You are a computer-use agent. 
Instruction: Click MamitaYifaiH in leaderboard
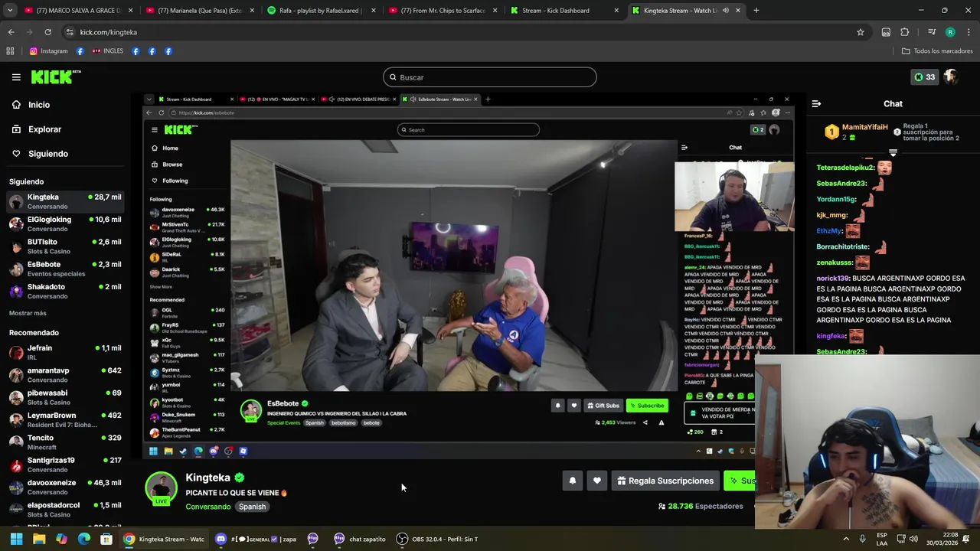click(865, 127)
